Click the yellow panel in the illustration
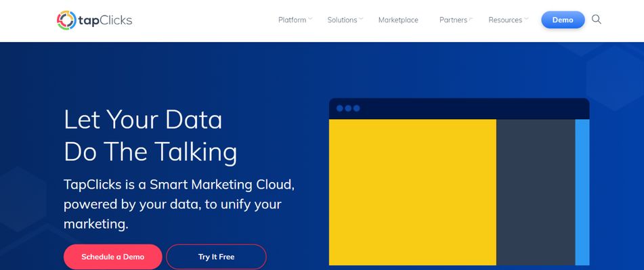Viewport: 644px width, 270px height. [412, 192]
